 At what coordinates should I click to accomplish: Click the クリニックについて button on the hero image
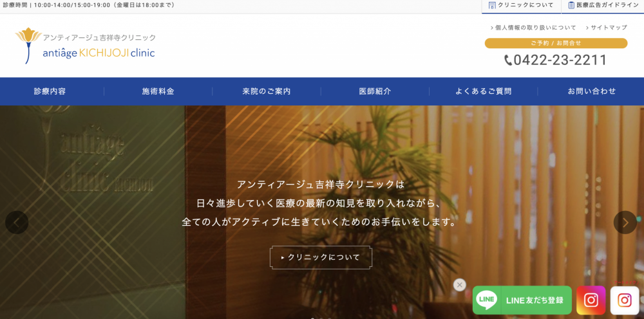321,257
